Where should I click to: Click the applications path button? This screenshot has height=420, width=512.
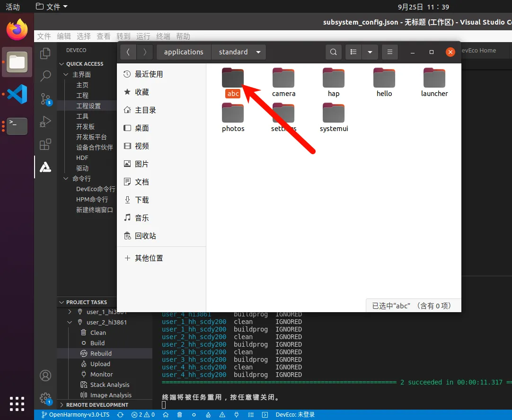(184, 52)
